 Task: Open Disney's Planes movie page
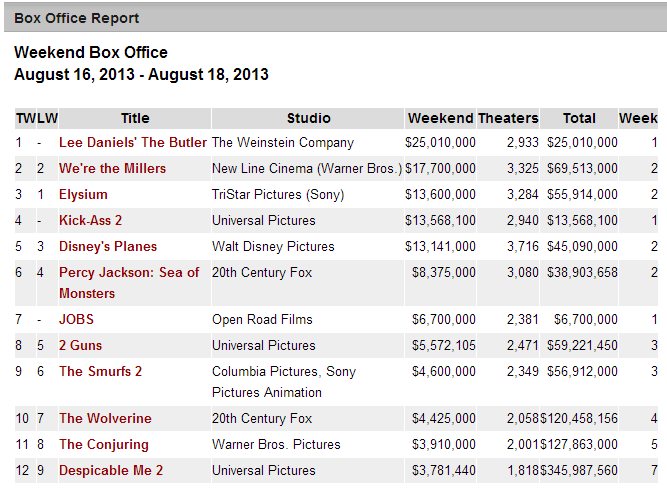108,247
